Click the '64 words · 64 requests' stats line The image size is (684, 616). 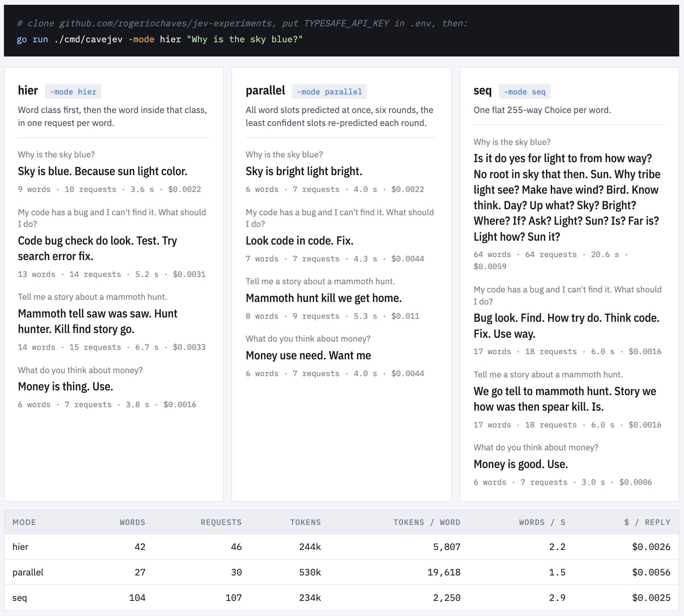coord(551,261)
